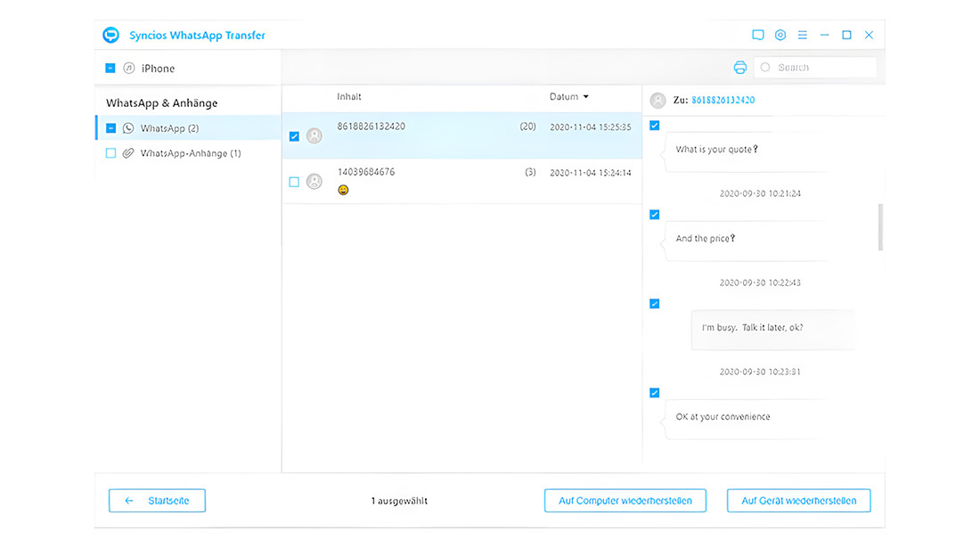Click the WhatsApp & Anhänge heading

pos(162,103)
